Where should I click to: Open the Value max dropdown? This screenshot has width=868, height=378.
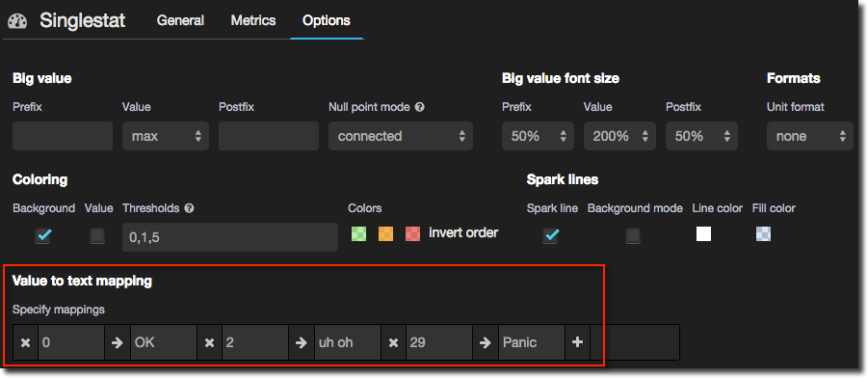(166, 136)
